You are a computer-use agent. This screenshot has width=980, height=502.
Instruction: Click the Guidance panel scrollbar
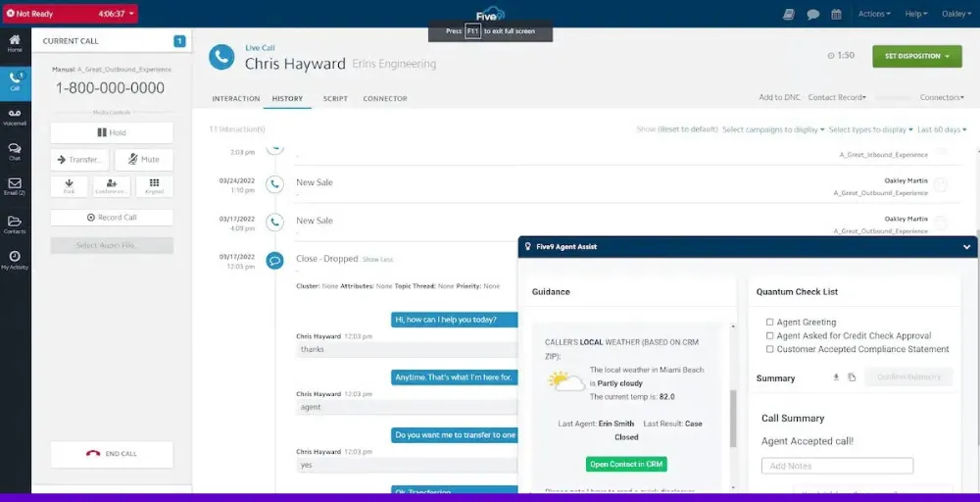(x=732, y=419)
